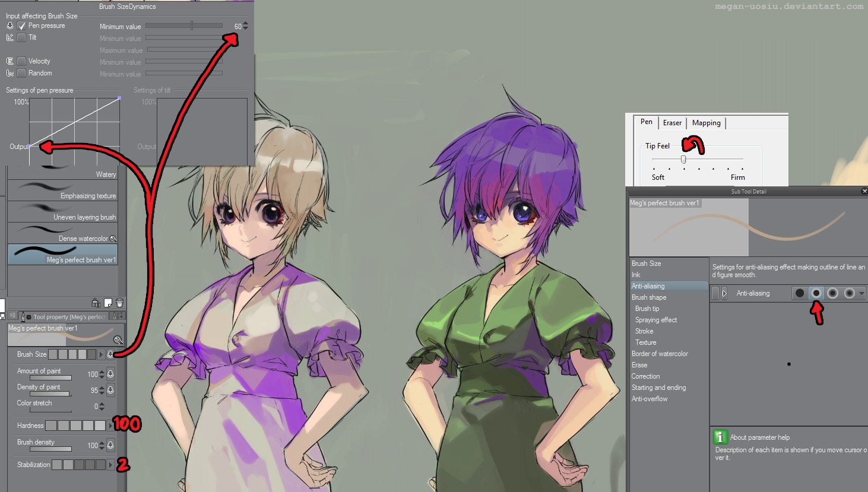Switch to the Eraser tab
The image size is (868, 492).
(671, 122)
